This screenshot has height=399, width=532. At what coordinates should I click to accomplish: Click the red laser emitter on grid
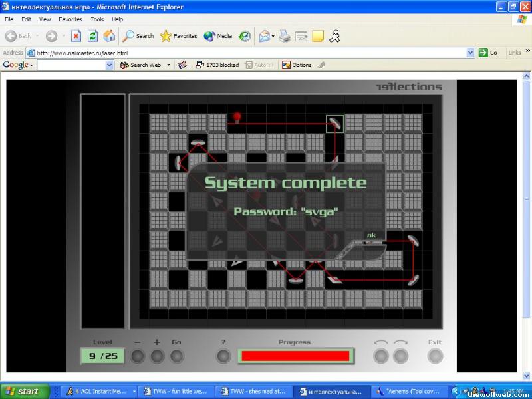pyautogui.click(x=237, y=118)
